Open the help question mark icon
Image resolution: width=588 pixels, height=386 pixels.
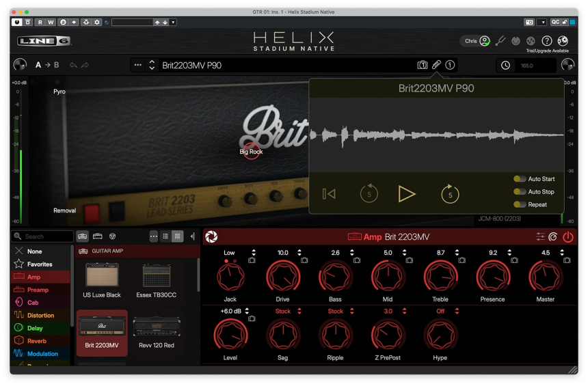(x=547, y=40)
